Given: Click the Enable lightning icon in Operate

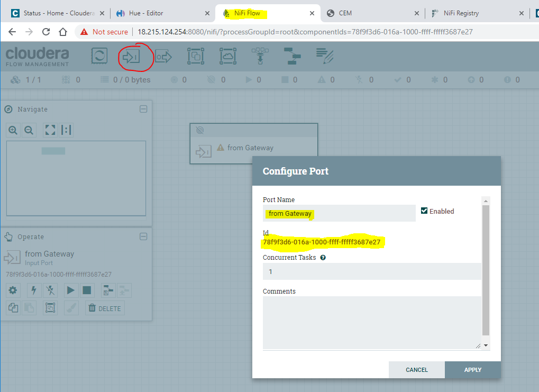Looking at the screenshot, I should click(34, 290).
